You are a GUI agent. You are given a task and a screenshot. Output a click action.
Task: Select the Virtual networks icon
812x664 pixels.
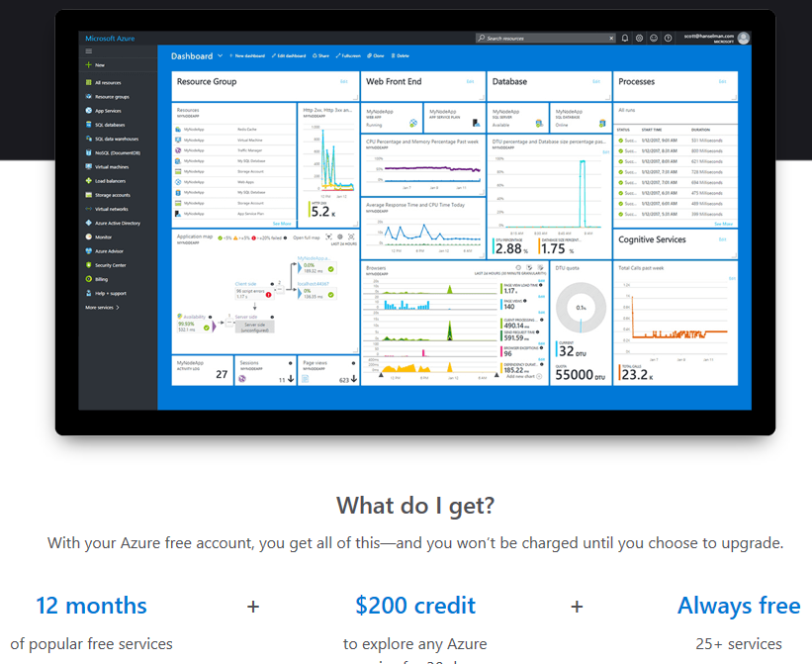coord(89,209)
